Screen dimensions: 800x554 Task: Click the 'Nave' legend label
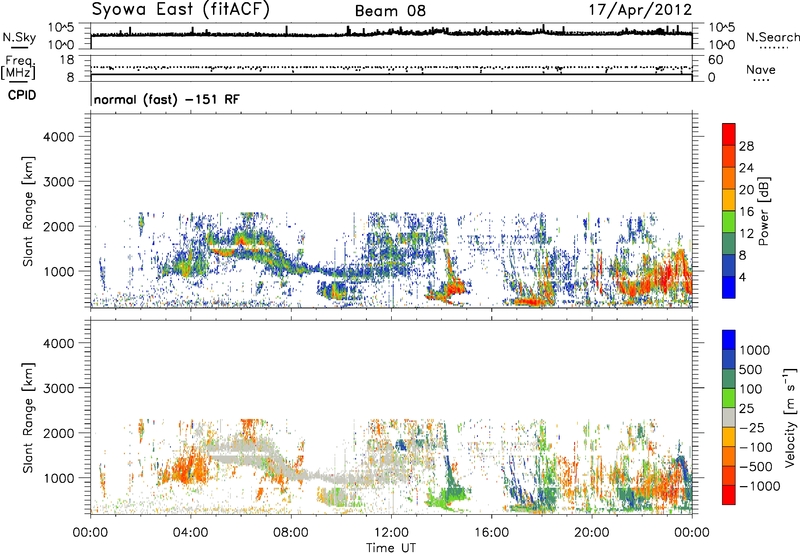[x=760, y=69]
